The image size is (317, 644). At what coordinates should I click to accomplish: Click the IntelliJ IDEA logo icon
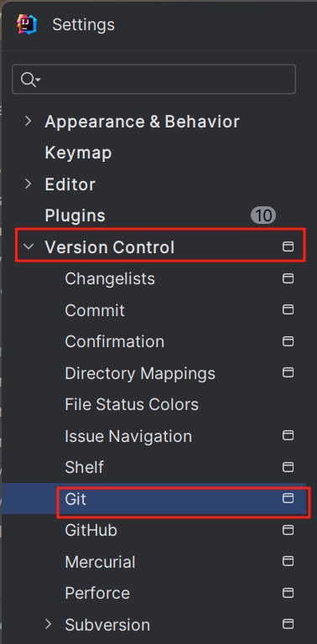(27, 24)
